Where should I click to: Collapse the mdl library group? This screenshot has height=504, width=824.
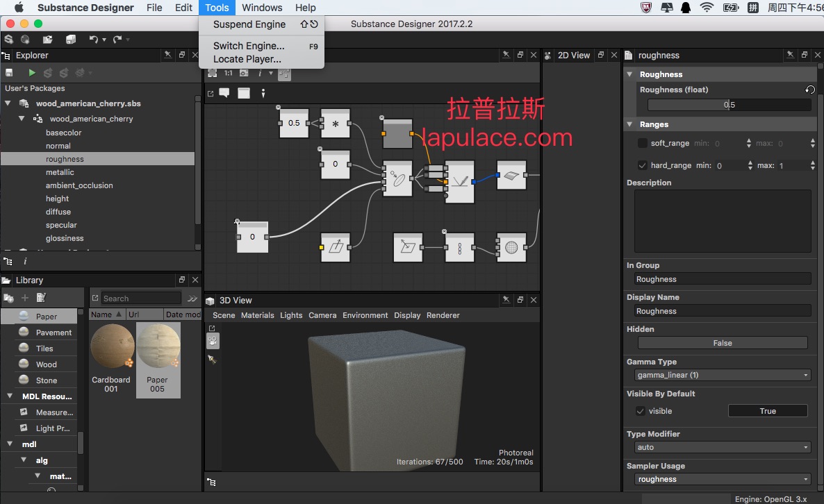10,444
